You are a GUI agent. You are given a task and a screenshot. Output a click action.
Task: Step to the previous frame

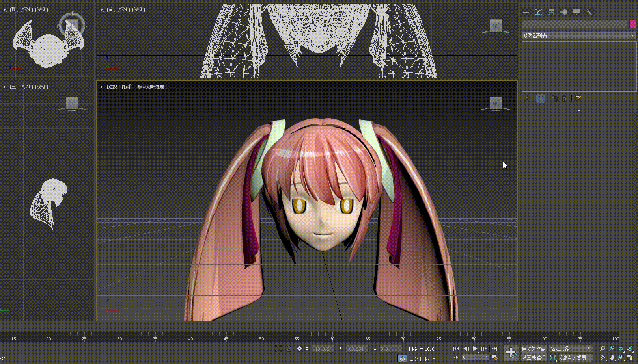pos(466,349)
